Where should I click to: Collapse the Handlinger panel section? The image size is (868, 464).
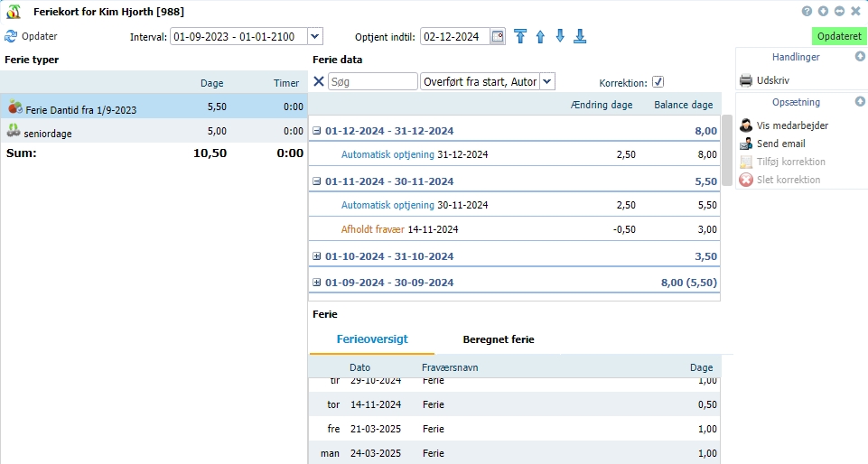point(860,57)
